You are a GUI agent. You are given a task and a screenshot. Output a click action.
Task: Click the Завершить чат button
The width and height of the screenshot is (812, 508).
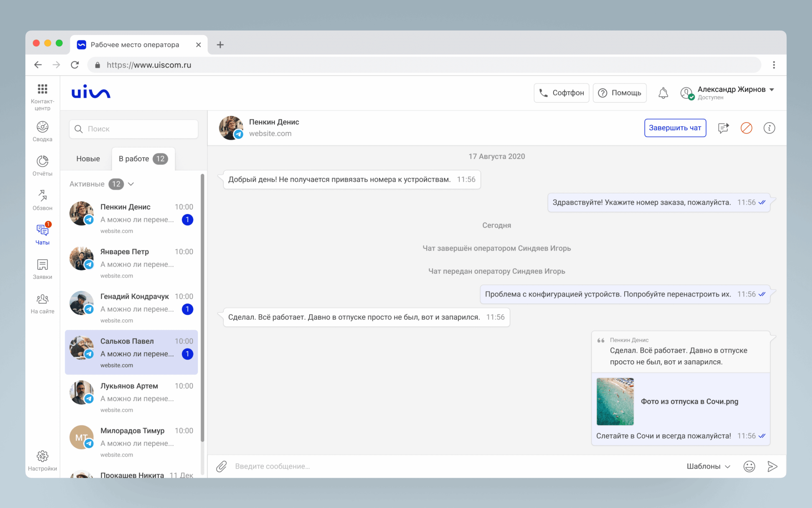(x=675, y=128)
